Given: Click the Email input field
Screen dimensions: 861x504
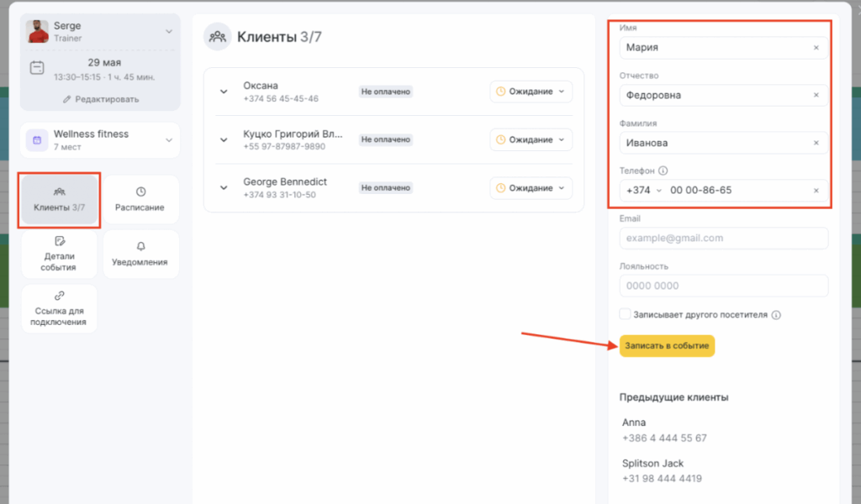Looking at the screenshot, I should (x=723, y=239).
